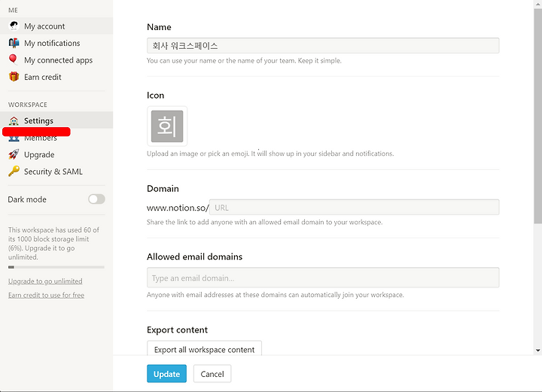542x392 pixels.
Task: Click the key icon beside Security & SAML
Action: pyautogui.click(x=14, y=172)
